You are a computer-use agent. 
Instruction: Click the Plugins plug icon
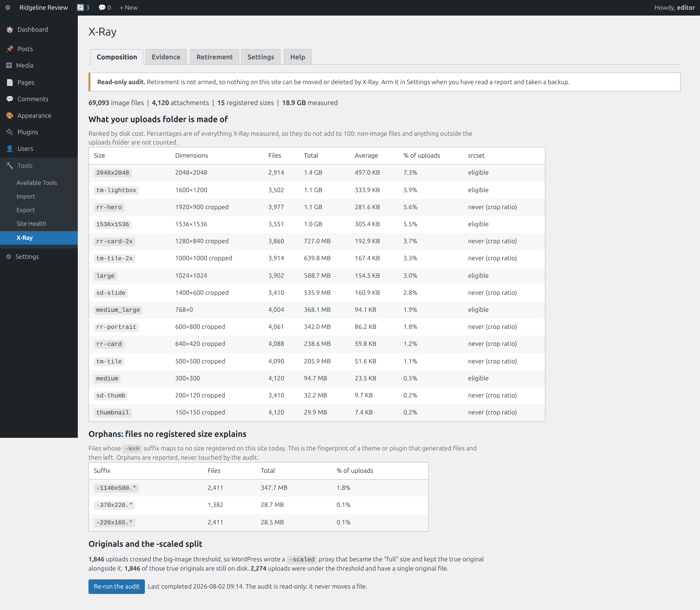click(9, 132)
